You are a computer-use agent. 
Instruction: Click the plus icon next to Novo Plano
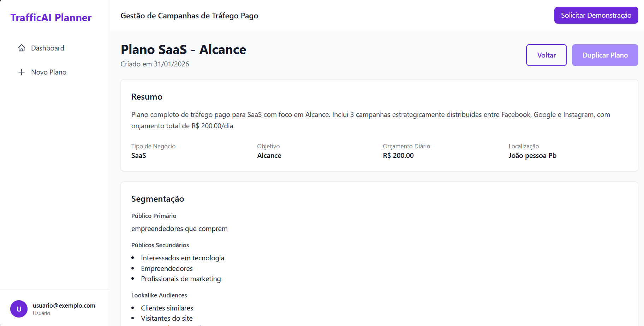pos(22,72)
